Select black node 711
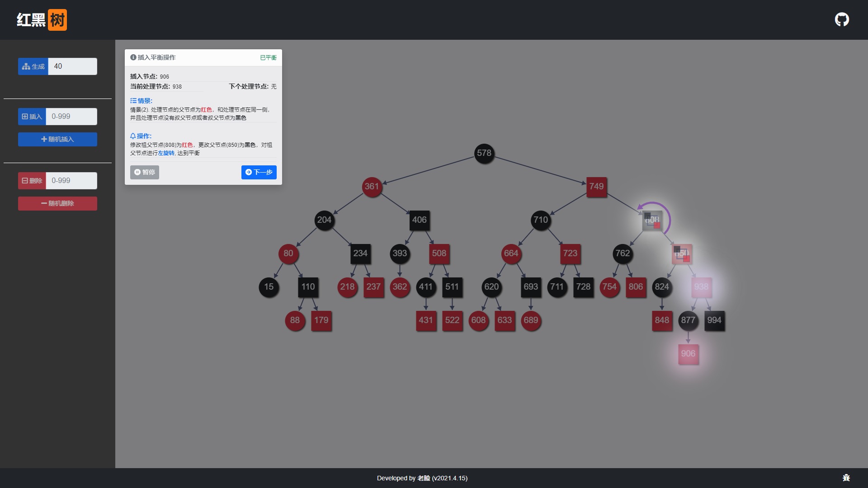This screenshot has height=488, width=868. [x=557, y=287]
